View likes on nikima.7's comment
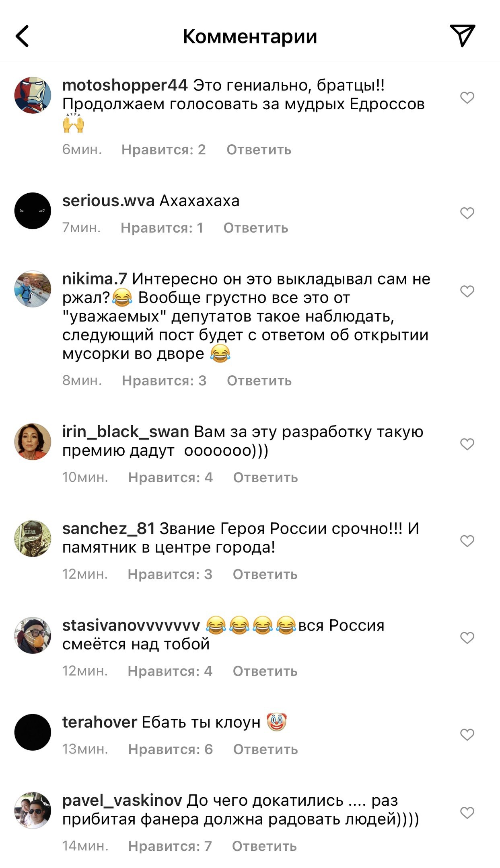The image size is (500, 868). click(x=164, y=381)
